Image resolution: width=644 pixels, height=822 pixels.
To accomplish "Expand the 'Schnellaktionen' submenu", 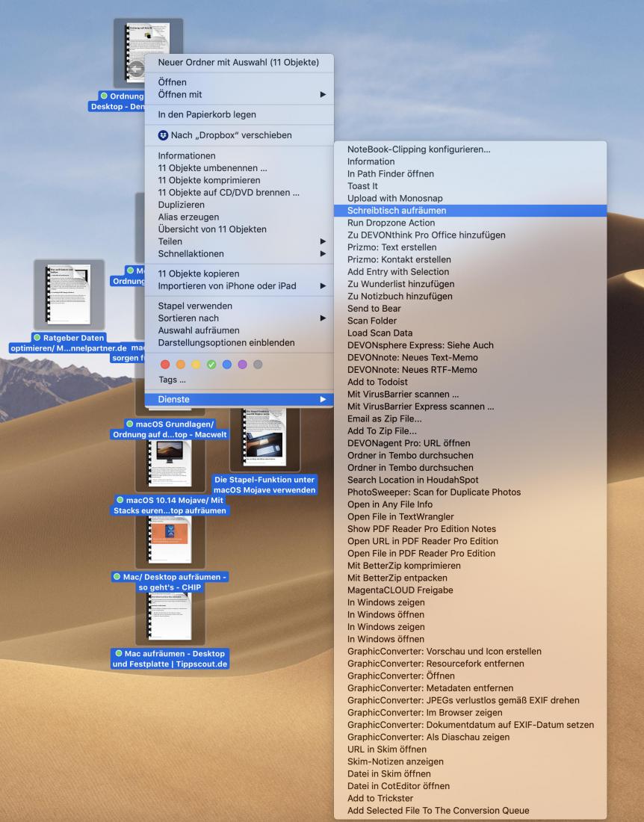I will tap(239, 254).
